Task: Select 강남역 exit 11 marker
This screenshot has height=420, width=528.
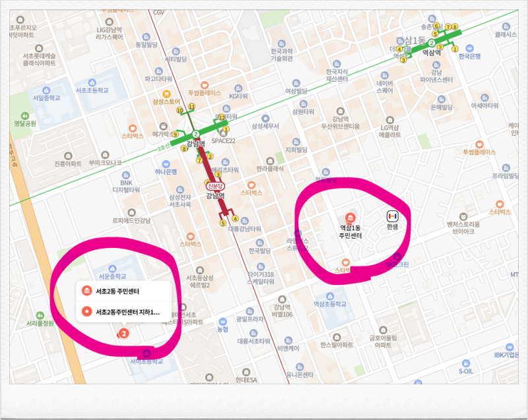Action: pos(191,107)
